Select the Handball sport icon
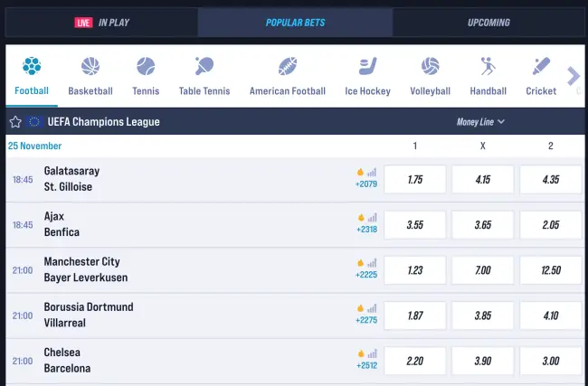 (488, 67)
